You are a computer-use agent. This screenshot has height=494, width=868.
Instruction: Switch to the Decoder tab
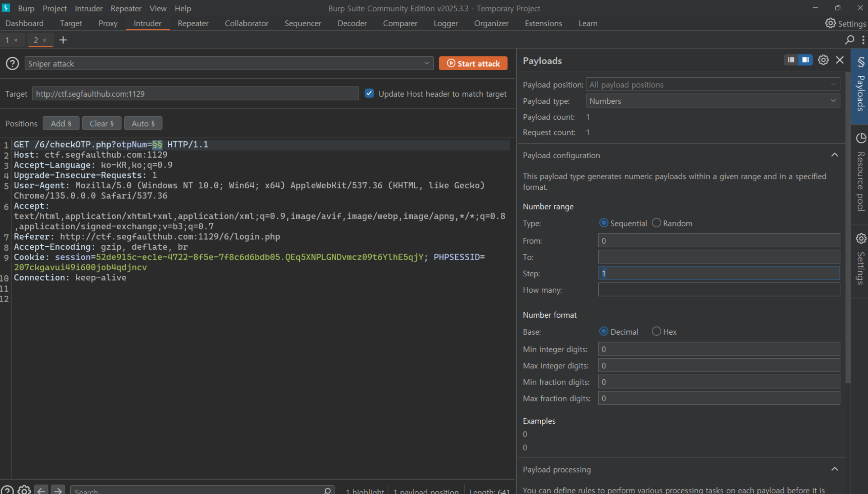point(352,23)
